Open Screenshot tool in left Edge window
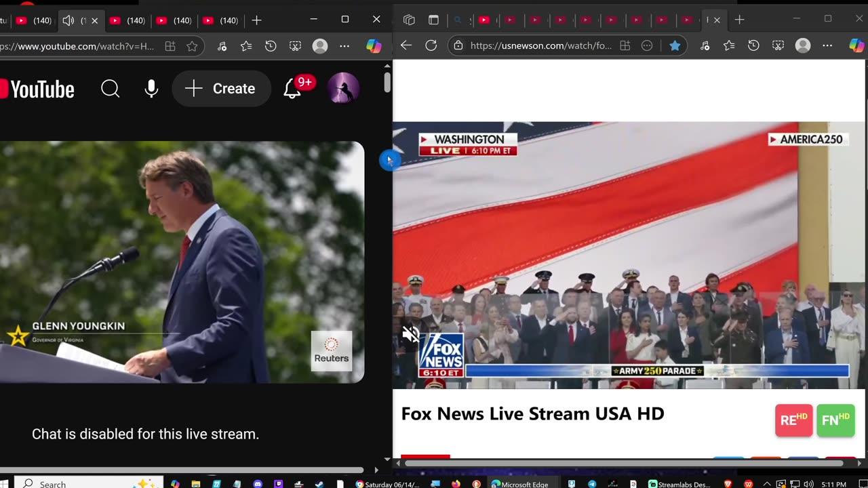This screenshot has height=488, width=868. pos(295,46)
